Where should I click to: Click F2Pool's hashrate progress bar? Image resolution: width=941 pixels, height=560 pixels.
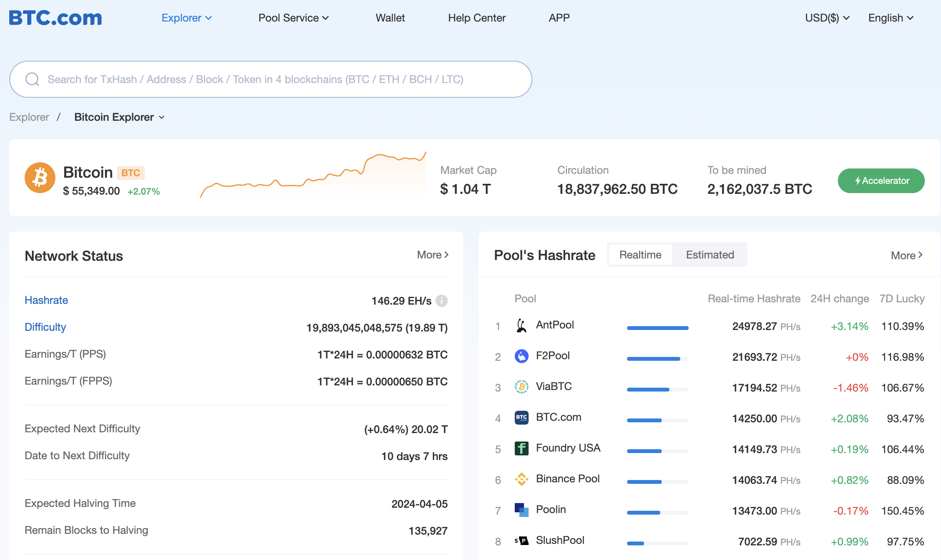click(x=658, y=359)
